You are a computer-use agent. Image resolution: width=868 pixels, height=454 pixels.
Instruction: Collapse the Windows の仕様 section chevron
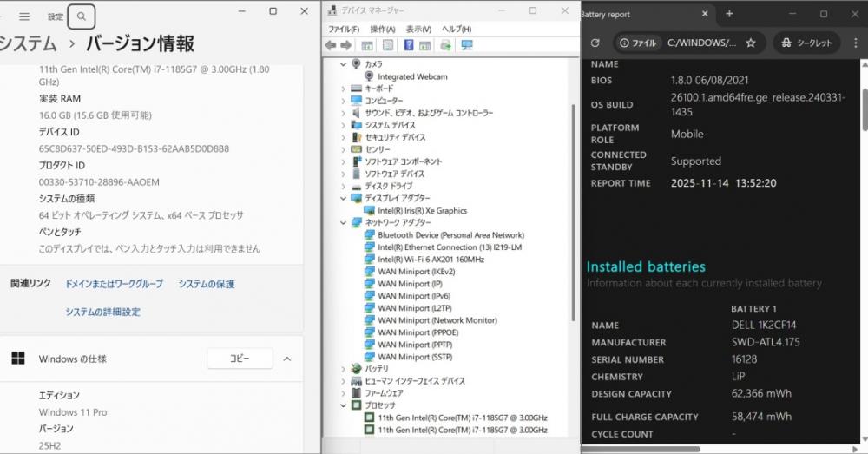pyautogui.click(x=287, y=359)
